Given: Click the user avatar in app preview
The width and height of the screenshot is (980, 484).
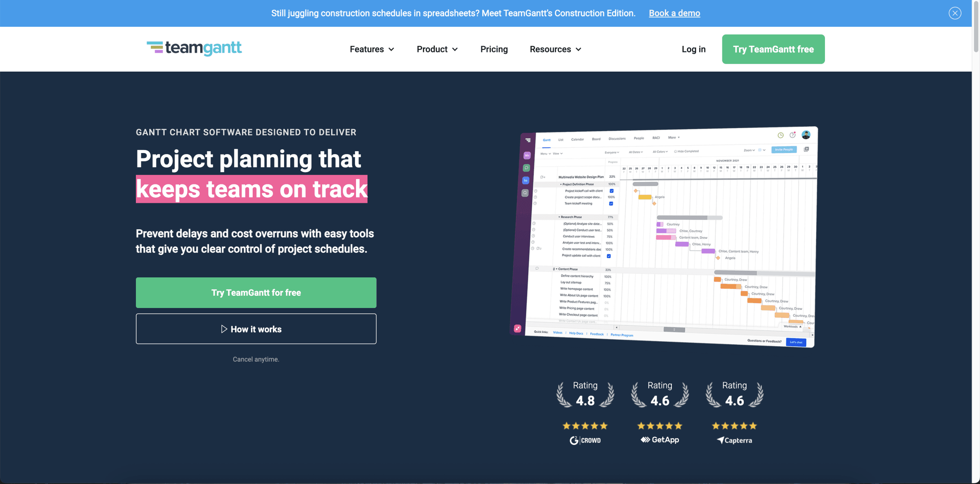Looking at the screenshot, I should pos(806,134).
